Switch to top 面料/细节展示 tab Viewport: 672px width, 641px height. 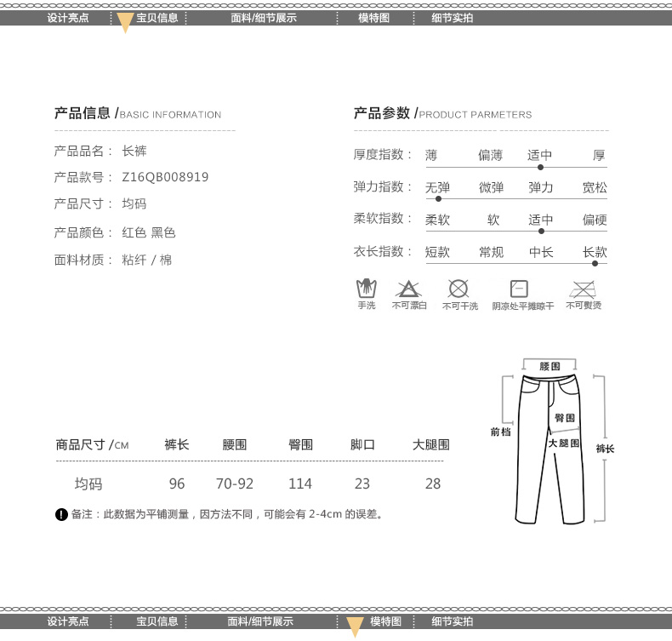[x=264, y=18]
